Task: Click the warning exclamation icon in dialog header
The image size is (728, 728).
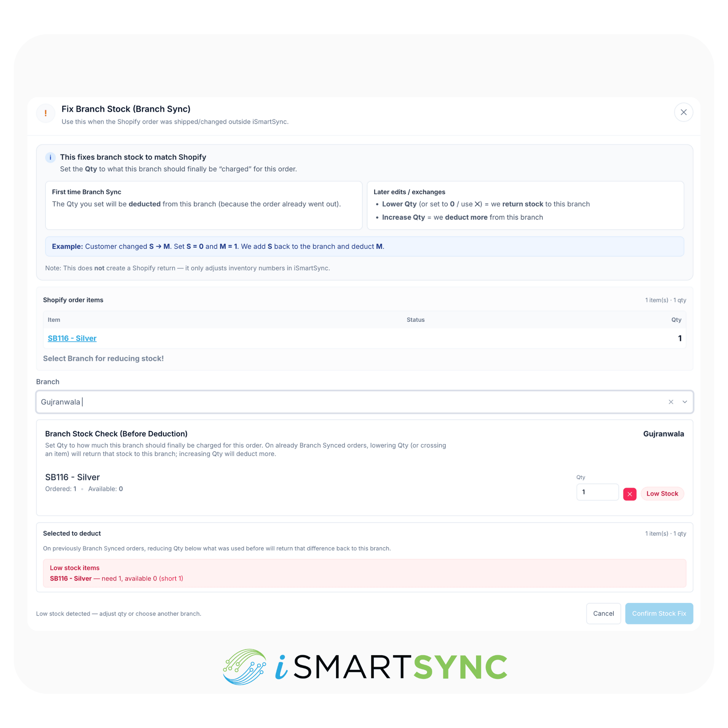Action: point(45,113)
